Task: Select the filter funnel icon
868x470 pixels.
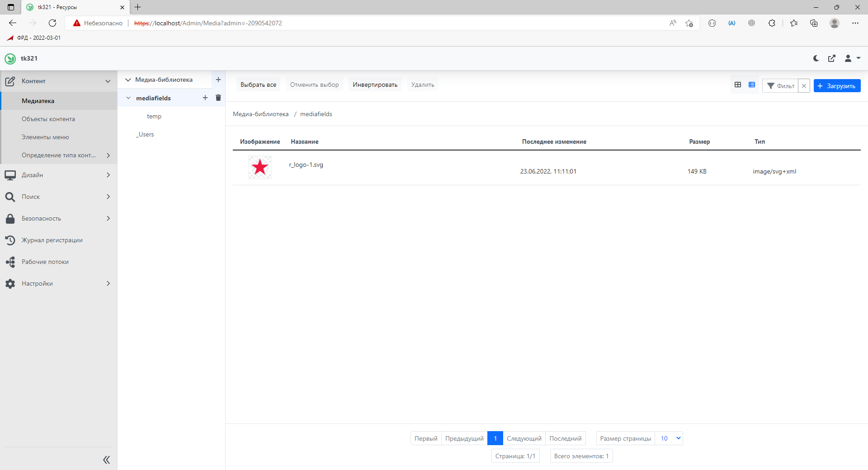Action: pyautogui.click(x=772, y=85)
